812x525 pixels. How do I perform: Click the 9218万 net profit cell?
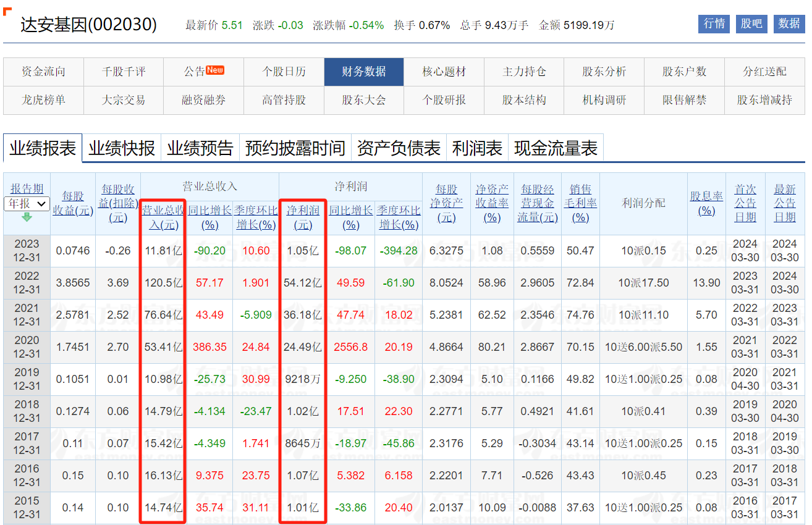tap(303, 379)
